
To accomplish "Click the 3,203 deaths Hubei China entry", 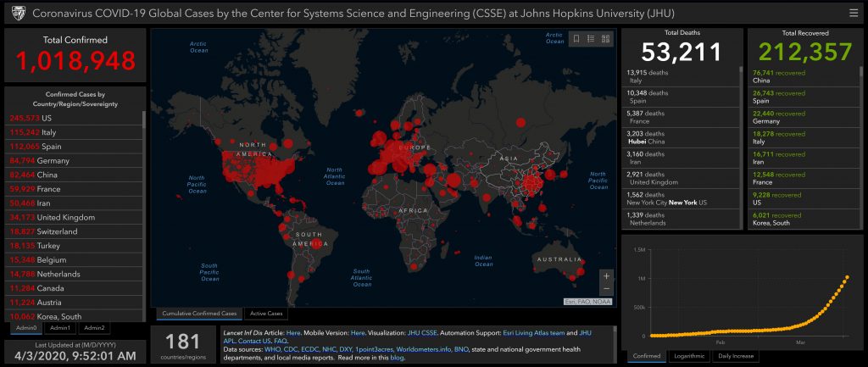I will click(681, 138).
